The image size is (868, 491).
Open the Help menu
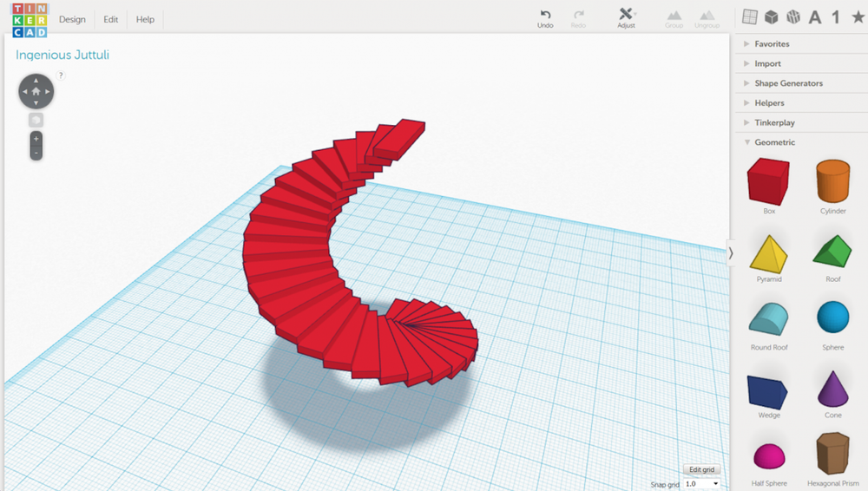(145, 19)
